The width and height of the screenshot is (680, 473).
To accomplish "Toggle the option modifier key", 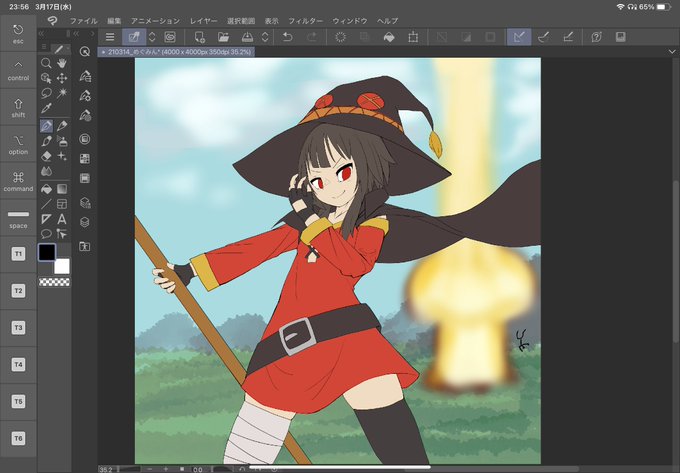I will point(18,145).
